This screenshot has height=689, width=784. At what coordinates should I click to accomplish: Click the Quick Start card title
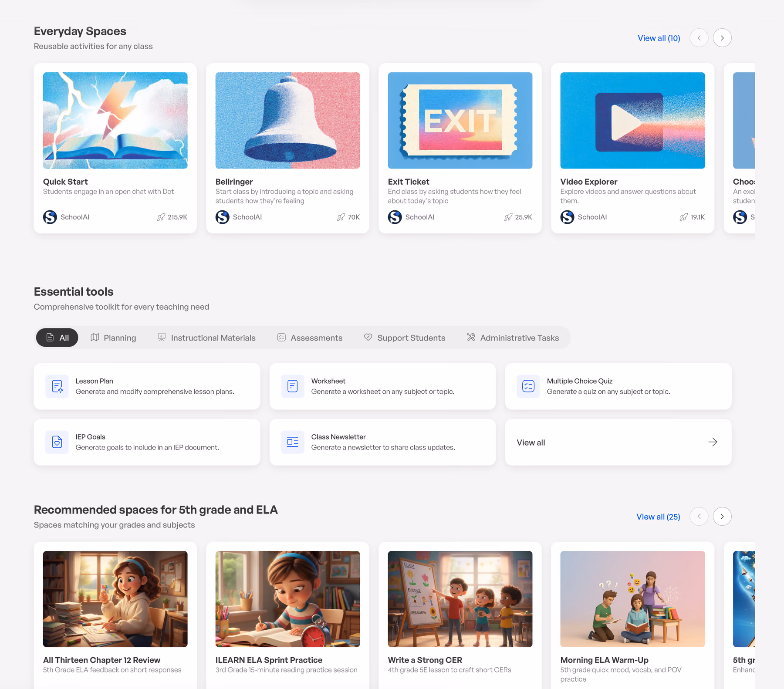click(x=65, y=182)
